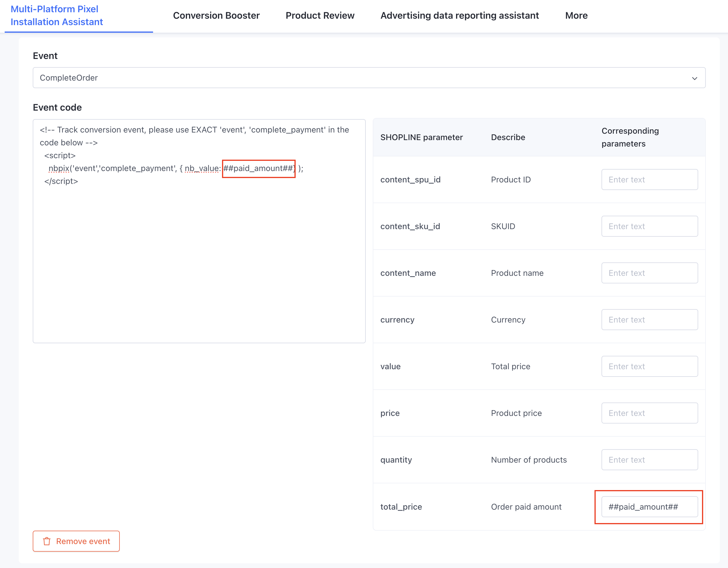The image size is (728, 568).
Task: Click the currency parameter input
Action: click(x=649, y=320)
